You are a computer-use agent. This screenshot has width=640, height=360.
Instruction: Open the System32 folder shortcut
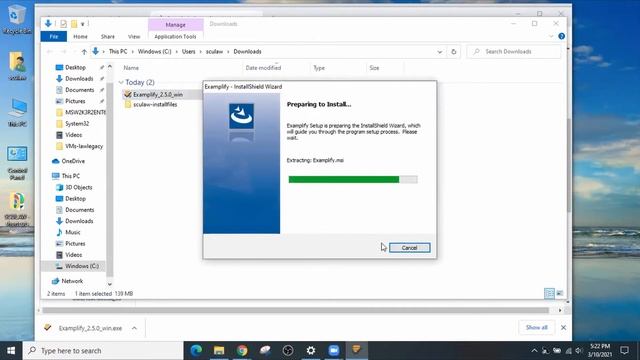pos(77,123)
